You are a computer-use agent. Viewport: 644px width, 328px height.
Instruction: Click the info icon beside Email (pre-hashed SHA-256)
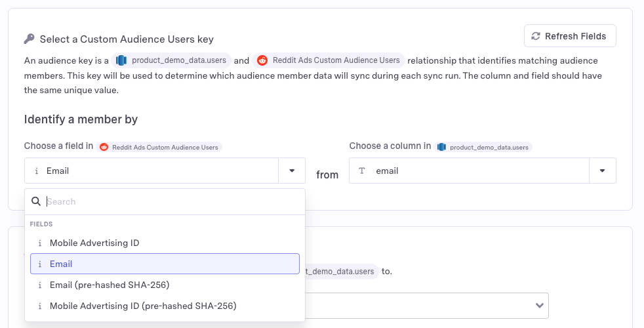click(39, 285)
